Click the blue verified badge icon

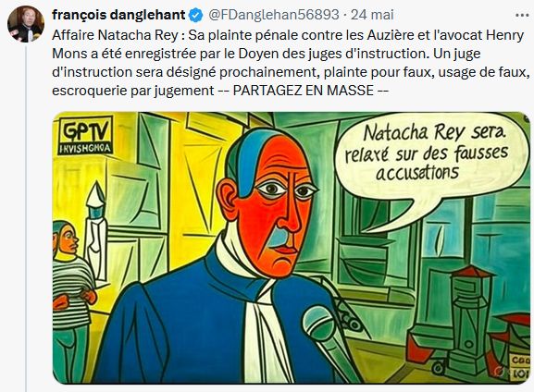[x=196, y=16]
